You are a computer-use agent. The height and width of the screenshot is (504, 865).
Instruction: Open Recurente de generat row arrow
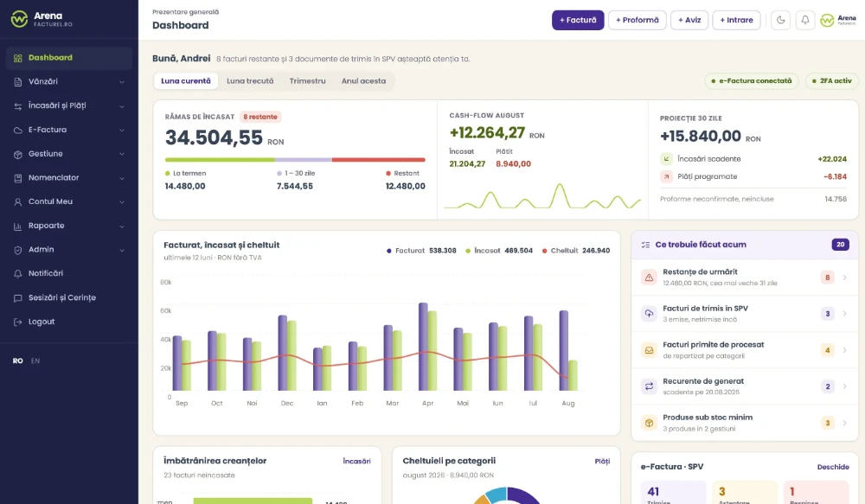pyautogui.click(x=844, y=386)
